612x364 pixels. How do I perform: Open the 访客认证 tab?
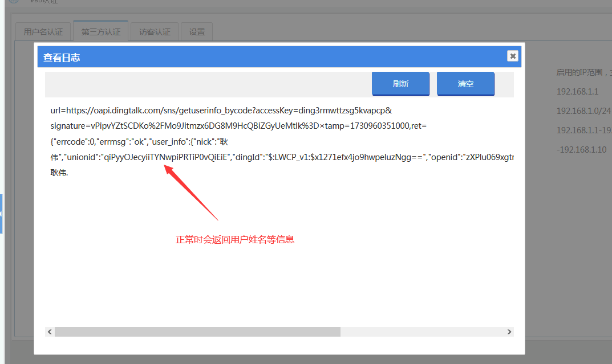155,32
